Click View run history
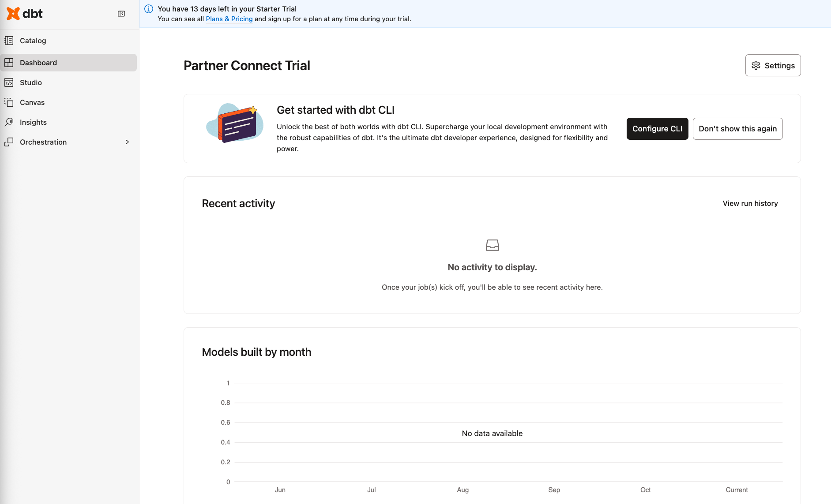The height and width of the screenshot is (504, 831). 750,203
